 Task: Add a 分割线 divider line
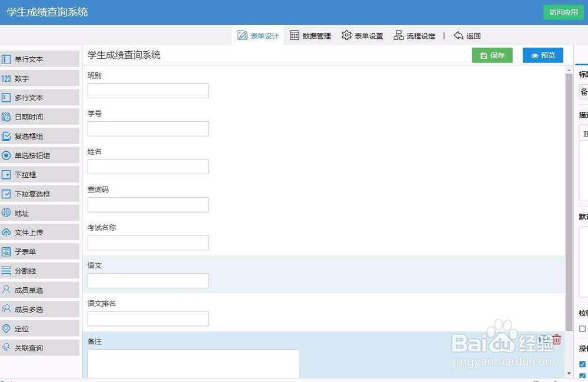click(39, 271)
